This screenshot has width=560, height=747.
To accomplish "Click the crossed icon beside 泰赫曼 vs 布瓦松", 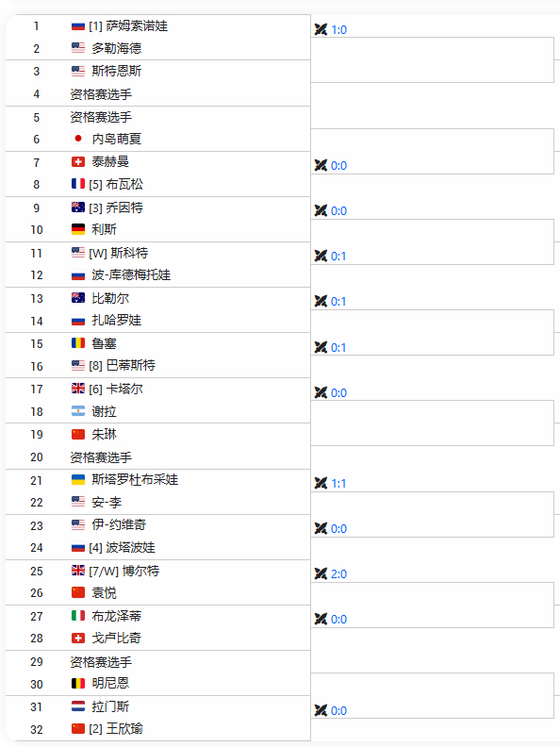I will [x=321, y=165].
